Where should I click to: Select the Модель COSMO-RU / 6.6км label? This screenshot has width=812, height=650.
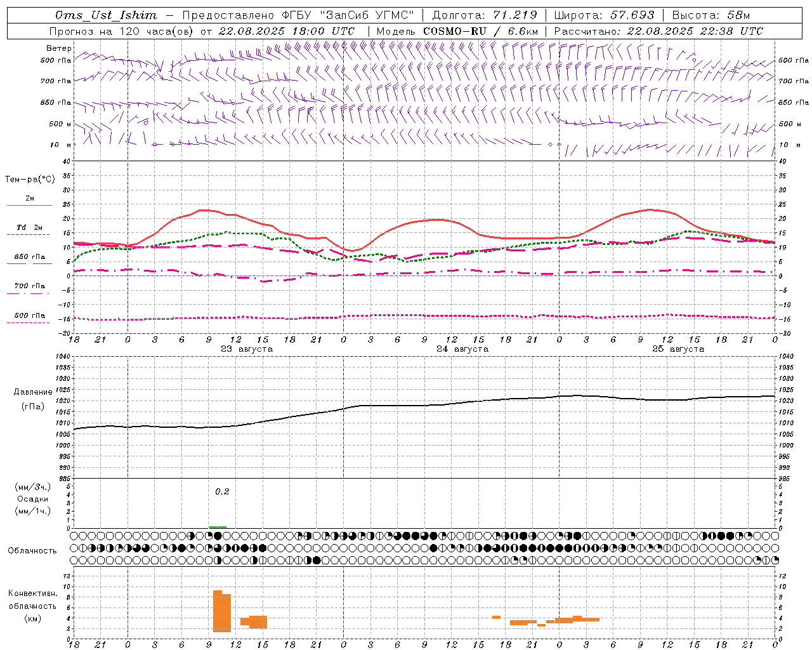[x=457, y=31]
